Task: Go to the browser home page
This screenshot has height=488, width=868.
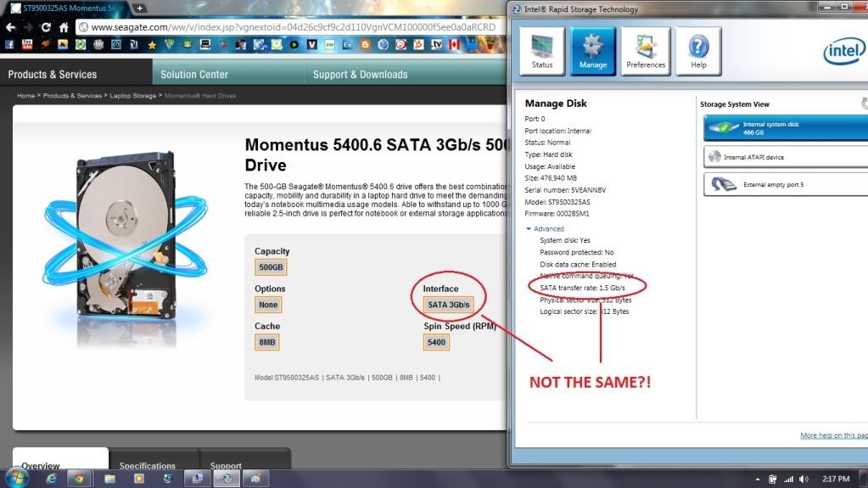Action: pos(64,27)
